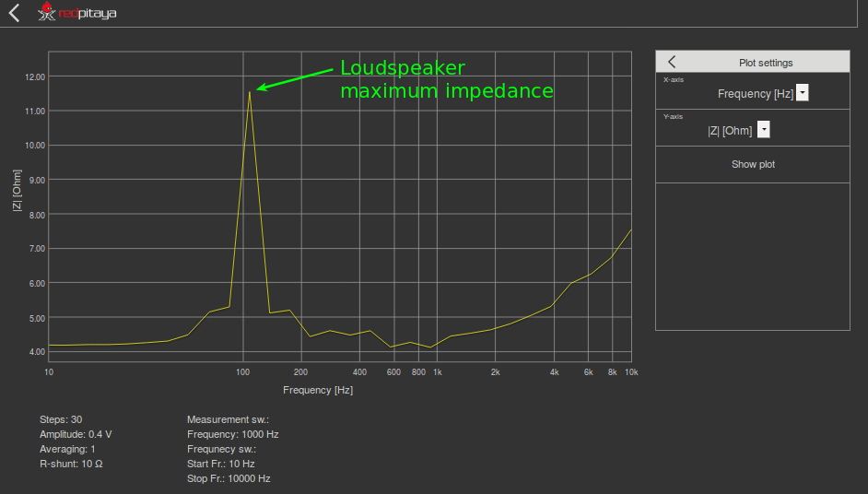
Task: Select the Plot settings header
Action: [753, 62]
